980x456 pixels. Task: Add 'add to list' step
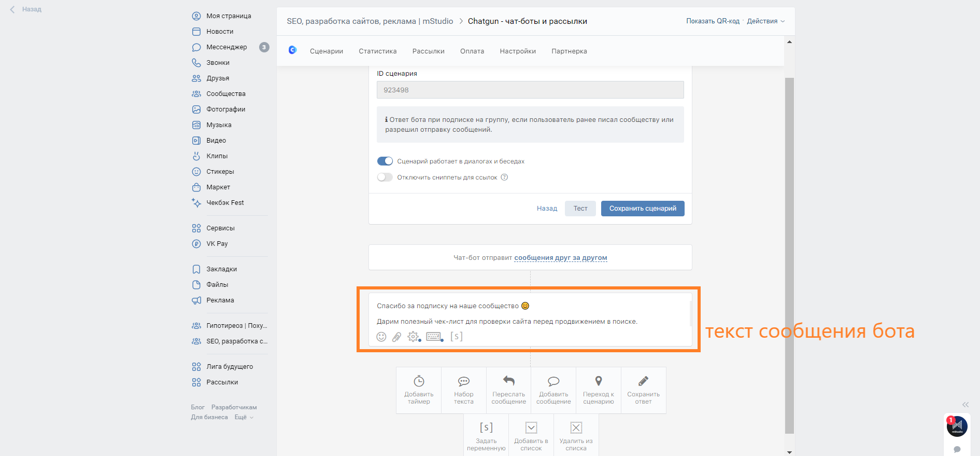(531, 436)
